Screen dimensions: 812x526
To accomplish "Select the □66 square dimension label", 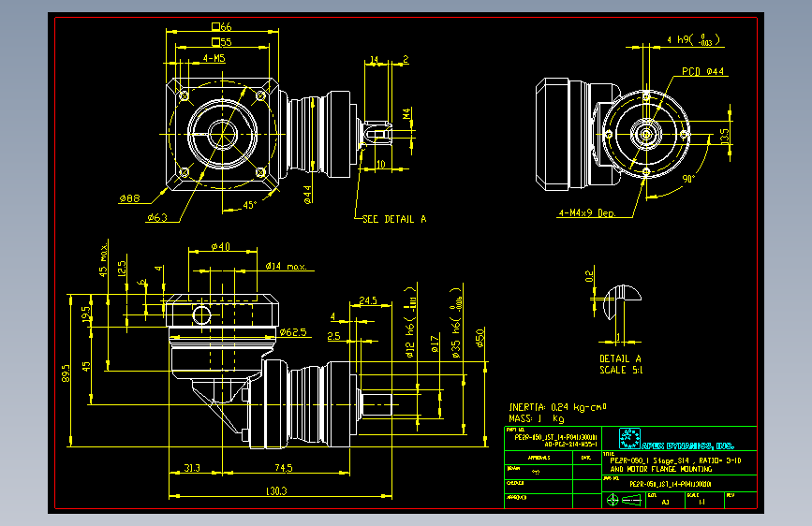I will (x=222, y=26).
